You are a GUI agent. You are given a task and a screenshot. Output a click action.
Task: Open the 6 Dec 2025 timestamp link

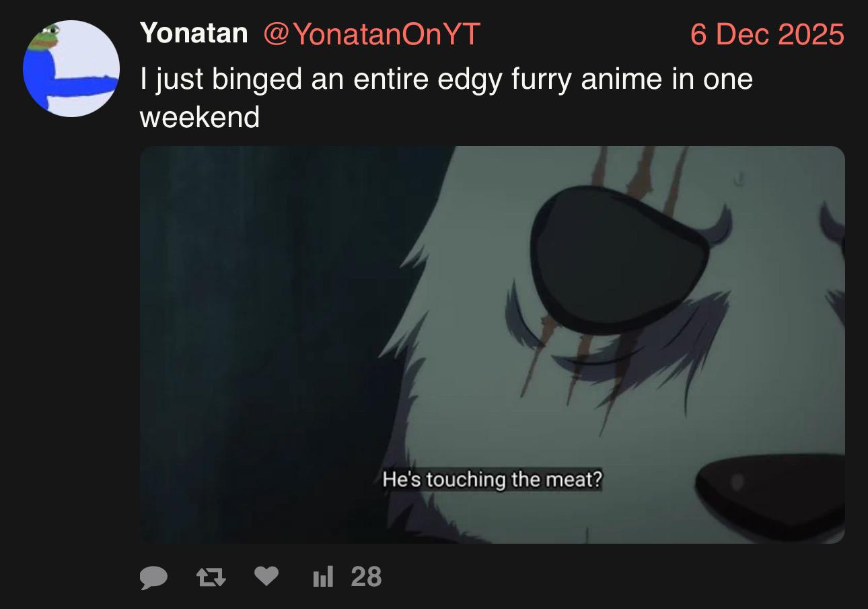(767, 34)
